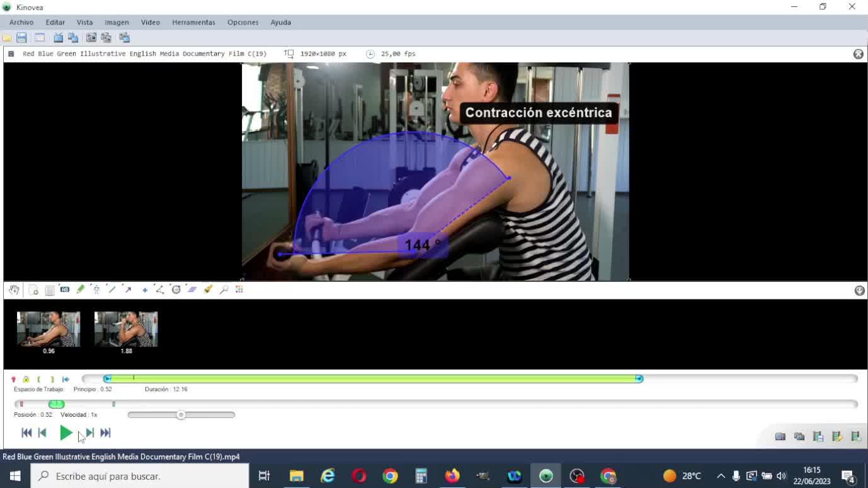Screen dimensions: 868x488
Task: Click the blue arrow-to-bar icon after the brackets
Action: point(66,380)
